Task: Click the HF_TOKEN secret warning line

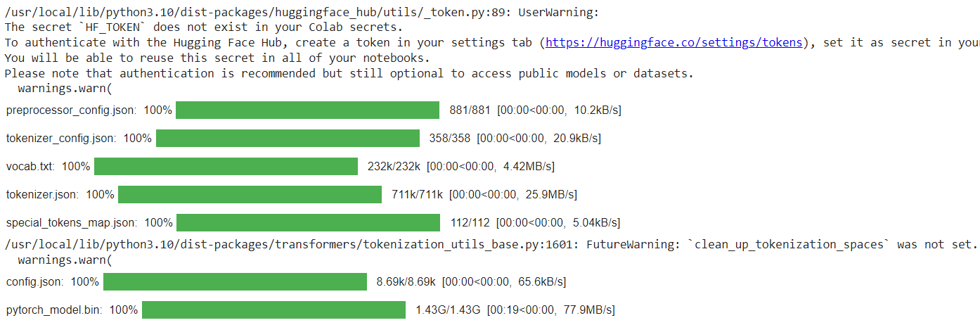Action: coord(204,27)
